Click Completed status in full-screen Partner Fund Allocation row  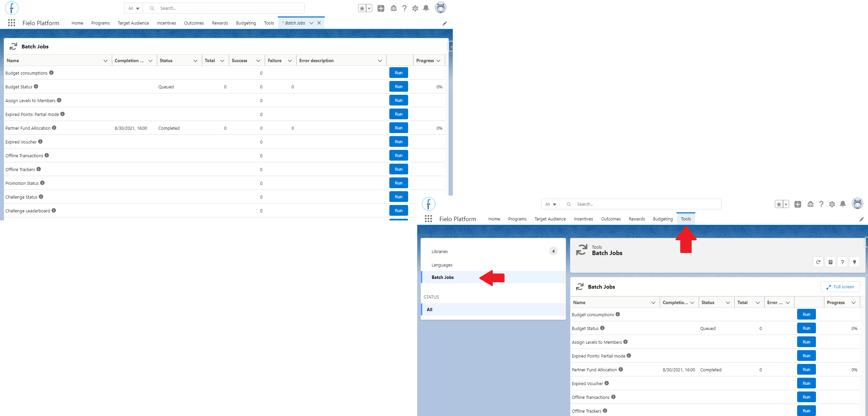[169, 128]
